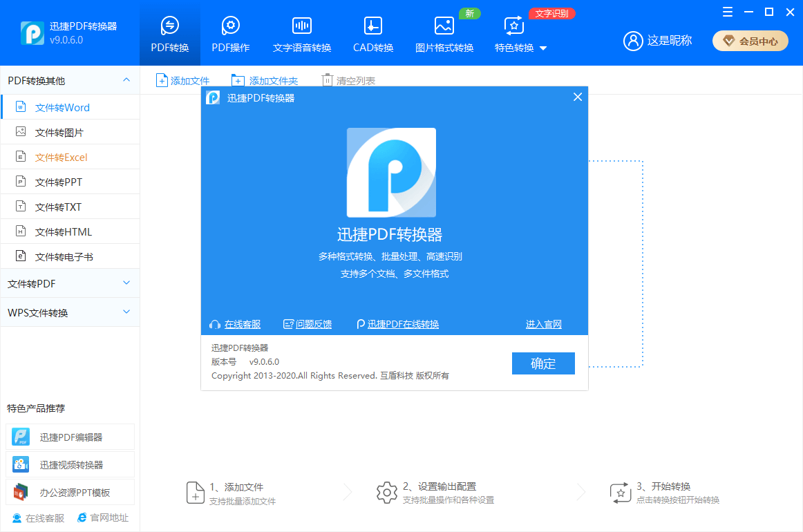Open the 文字语音转换 tab
This screenshot has width=803, height=532.
(301, 34)
